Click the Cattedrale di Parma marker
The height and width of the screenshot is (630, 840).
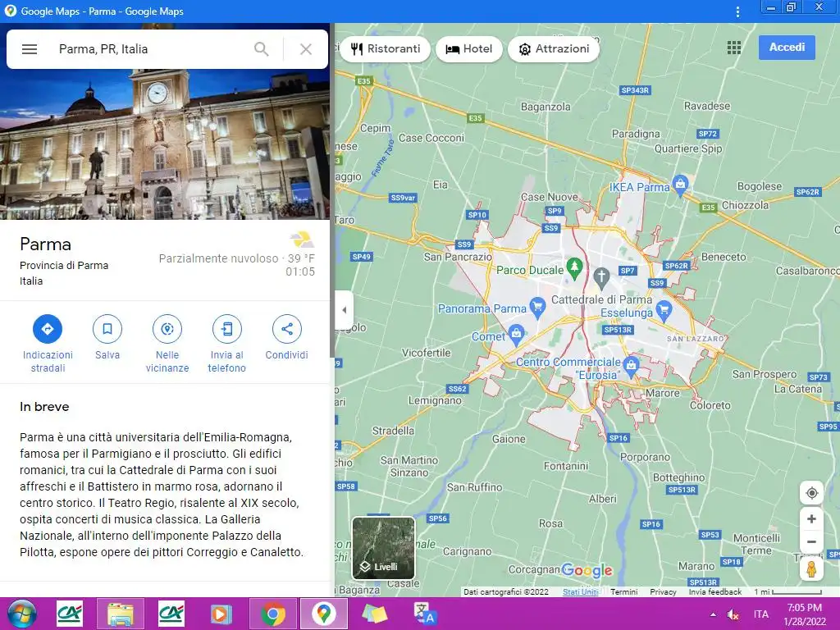[x=601, y=277]
